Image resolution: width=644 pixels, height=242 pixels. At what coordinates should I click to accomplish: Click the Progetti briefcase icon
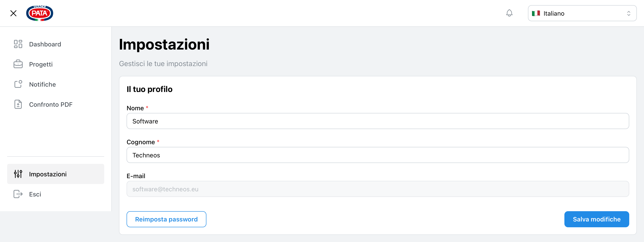18,64
